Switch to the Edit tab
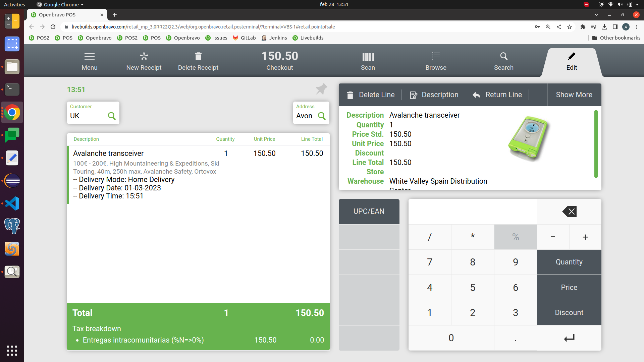This screenshot has height=362, width=644. tap(572, 62)
